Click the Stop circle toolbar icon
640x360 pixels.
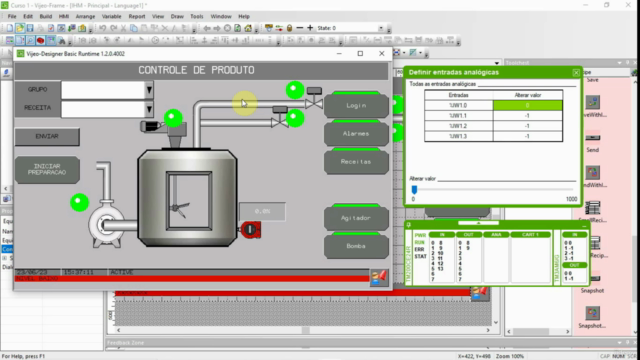pos(227,28)
